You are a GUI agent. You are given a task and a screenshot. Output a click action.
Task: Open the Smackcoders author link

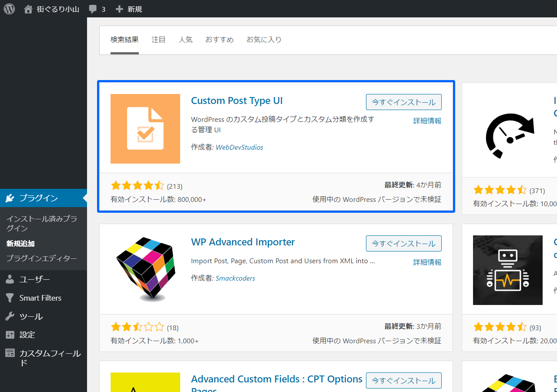[235, 278]
